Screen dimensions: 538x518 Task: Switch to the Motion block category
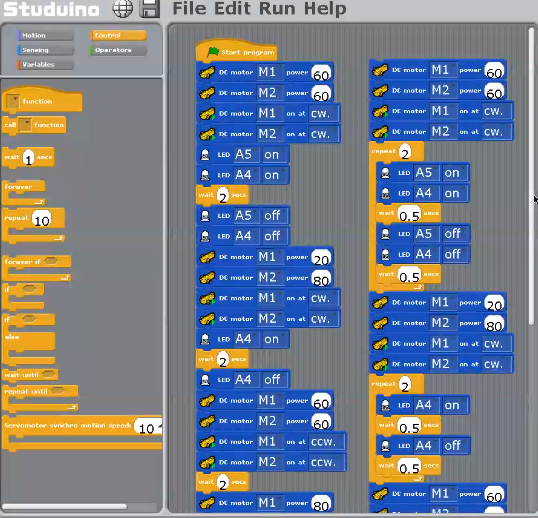click(x=45, y=35)
